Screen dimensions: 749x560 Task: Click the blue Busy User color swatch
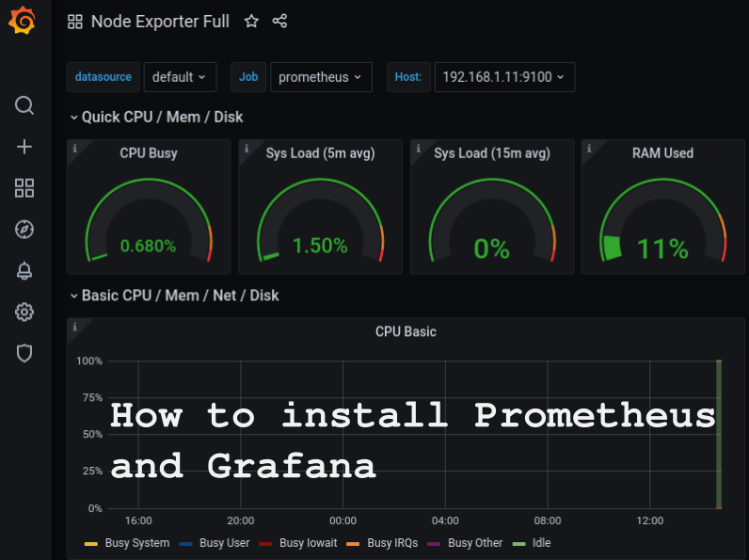[x=185, y=544]
